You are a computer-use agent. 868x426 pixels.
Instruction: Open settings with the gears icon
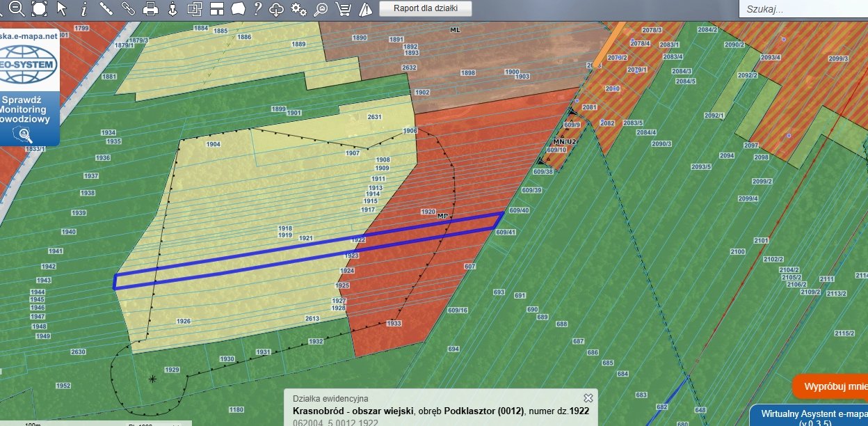[x=298, y=8]
